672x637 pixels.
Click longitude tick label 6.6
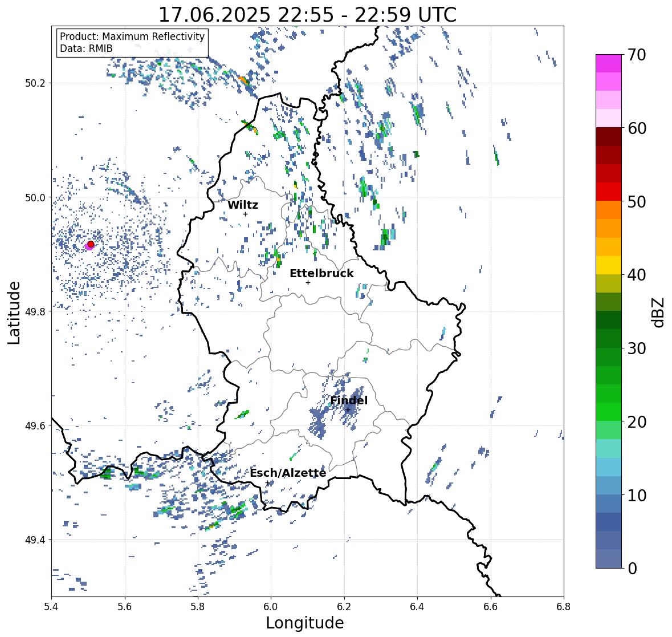click(x=490, y=606)
